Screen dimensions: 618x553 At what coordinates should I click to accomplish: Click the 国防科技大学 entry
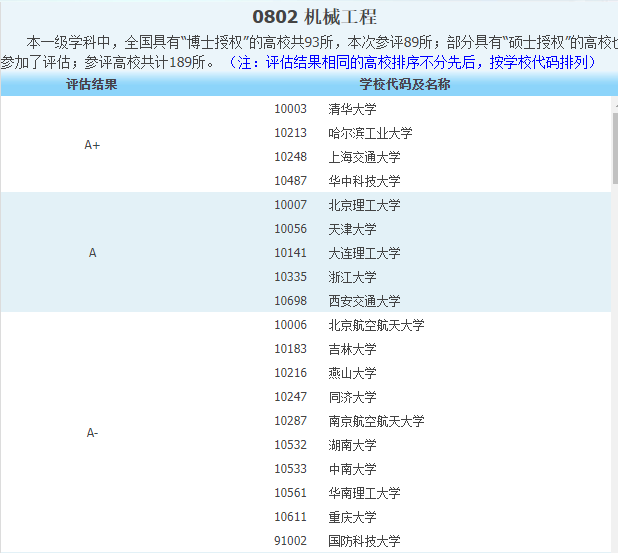click(x=364, y=541)
